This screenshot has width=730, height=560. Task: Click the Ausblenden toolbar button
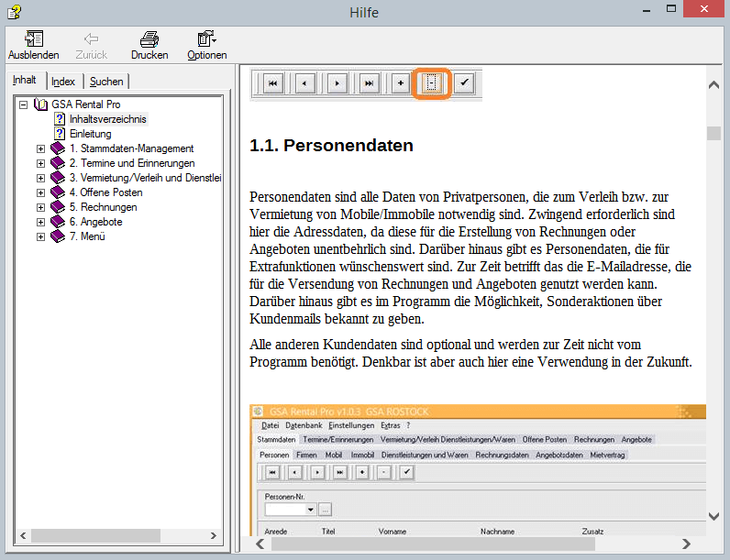click(34, 45)
